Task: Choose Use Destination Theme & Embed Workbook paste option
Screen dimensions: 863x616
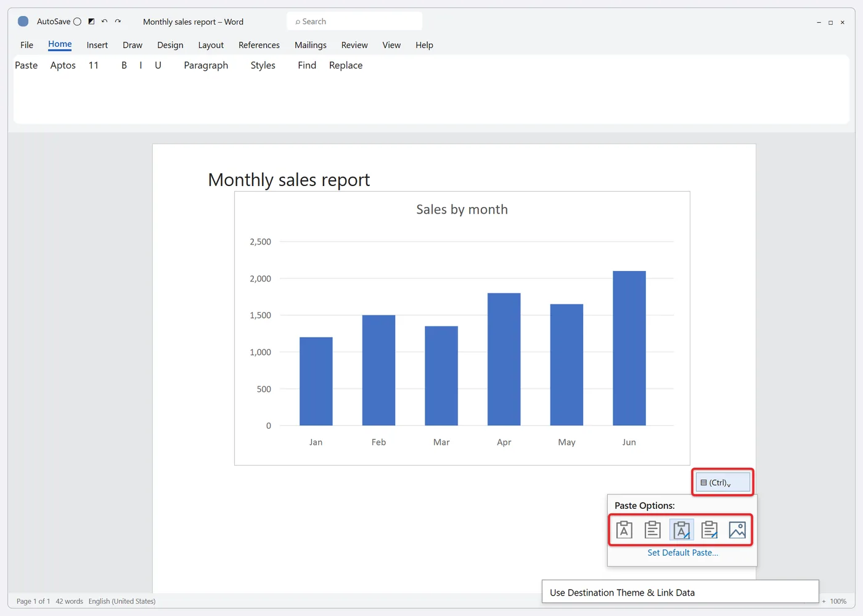Action: point(624,530)
